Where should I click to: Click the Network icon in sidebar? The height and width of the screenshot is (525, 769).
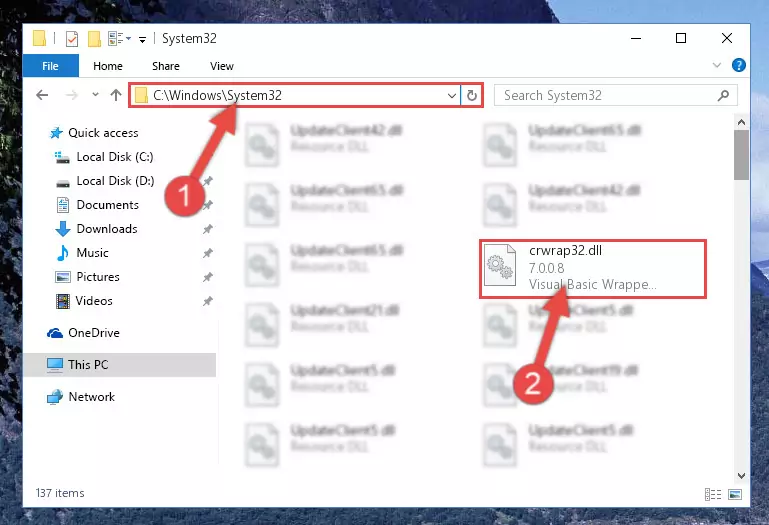coord(55,397)
